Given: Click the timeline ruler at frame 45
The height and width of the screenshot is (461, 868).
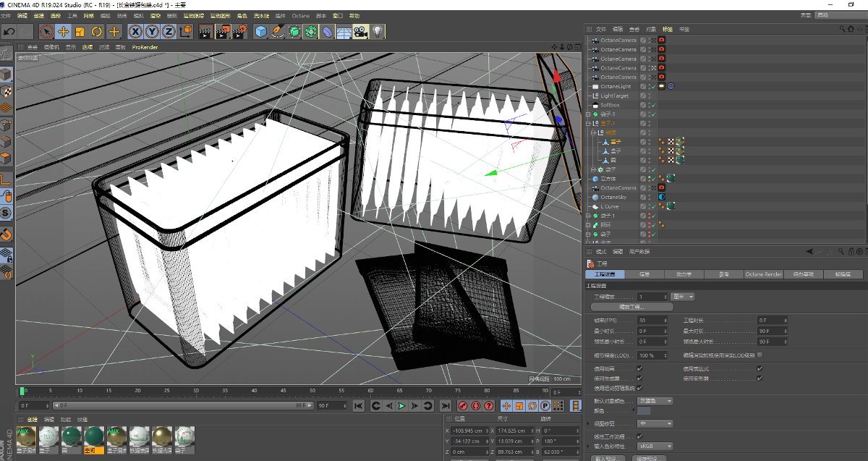Looking at the screenshot, I should click(x=284, y=392).
